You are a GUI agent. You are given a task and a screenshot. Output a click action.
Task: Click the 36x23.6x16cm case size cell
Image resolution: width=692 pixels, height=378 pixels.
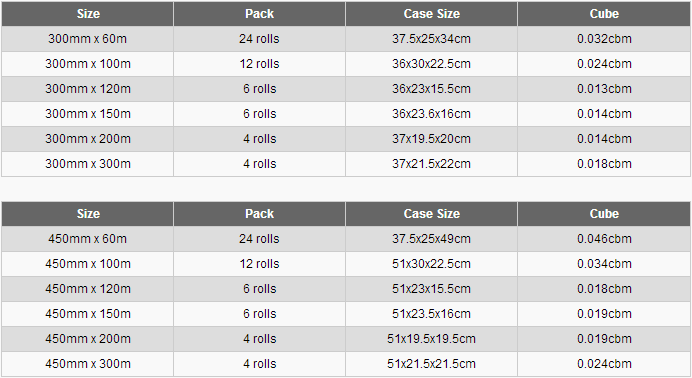(x=432, y=114)
